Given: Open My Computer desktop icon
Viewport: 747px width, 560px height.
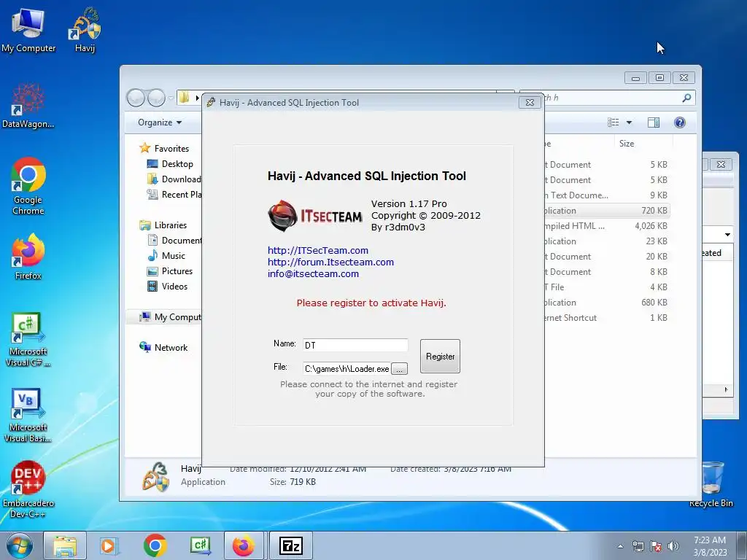Looking at the screenshot, I should click(x=28, y=30).
